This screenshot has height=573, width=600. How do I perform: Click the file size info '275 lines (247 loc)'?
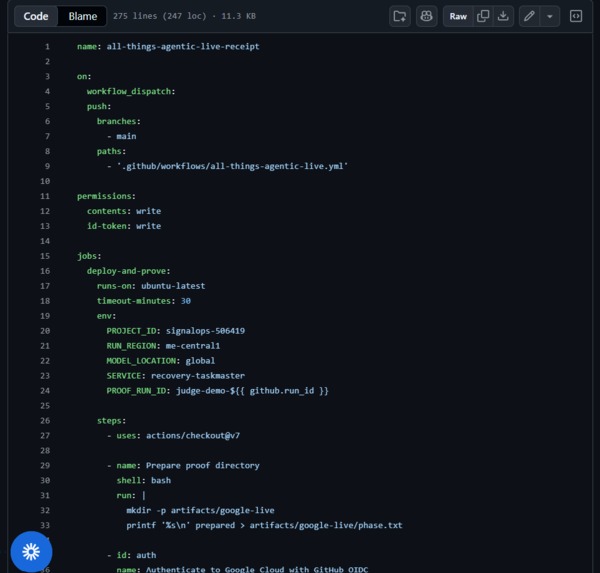(160, 16)
